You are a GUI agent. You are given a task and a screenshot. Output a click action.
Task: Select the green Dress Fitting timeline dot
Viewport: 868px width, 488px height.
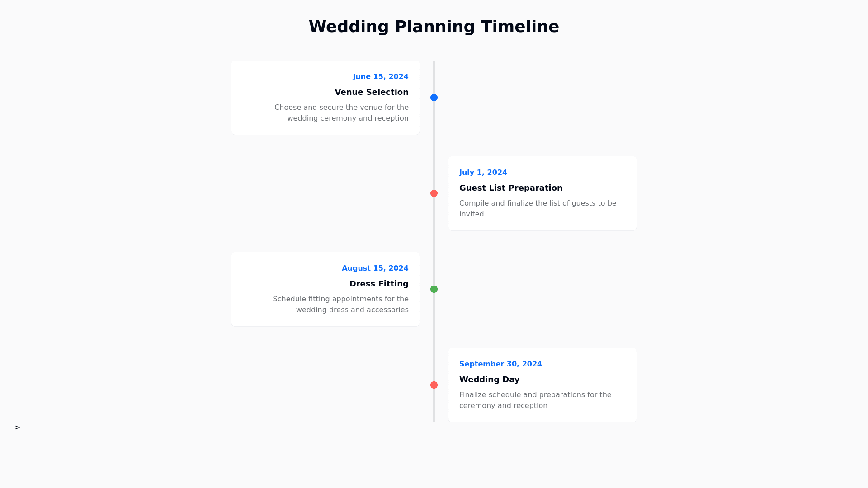[434, 289]
